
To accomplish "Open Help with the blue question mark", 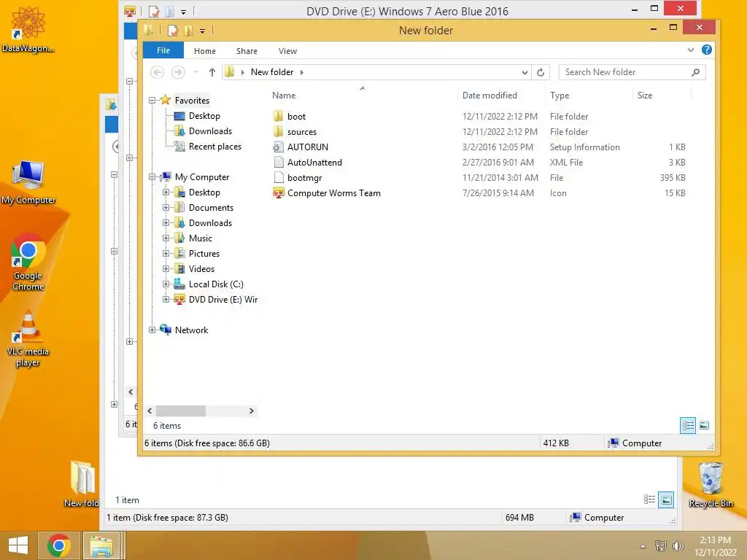I will 706,50.
